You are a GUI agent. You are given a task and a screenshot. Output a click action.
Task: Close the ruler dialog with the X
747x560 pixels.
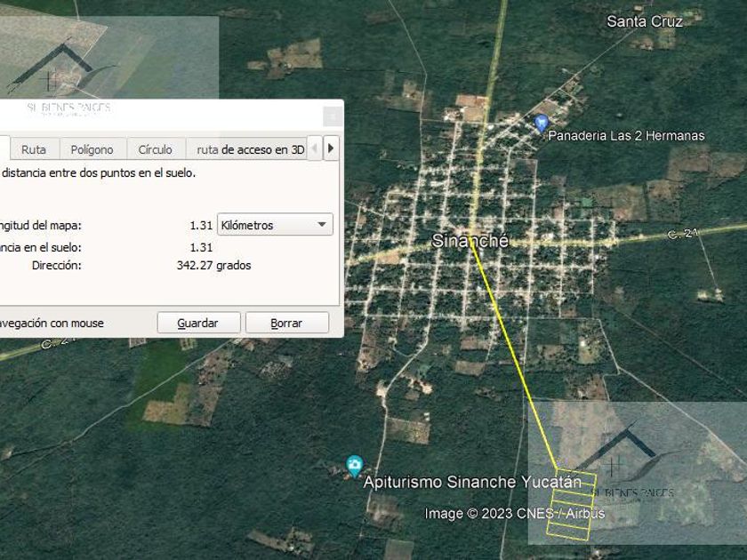(x=333, y=116)
